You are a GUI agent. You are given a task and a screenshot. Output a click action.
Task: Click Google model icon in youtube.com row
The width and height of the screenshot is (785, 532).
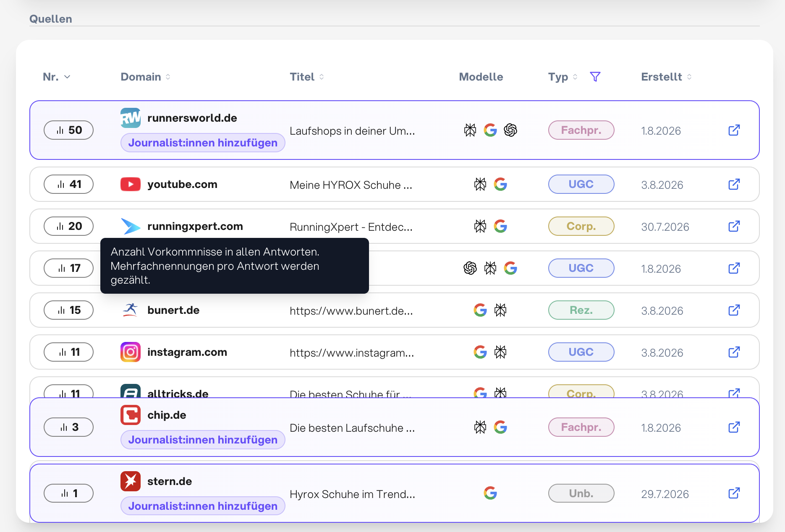tap(500, 184)
